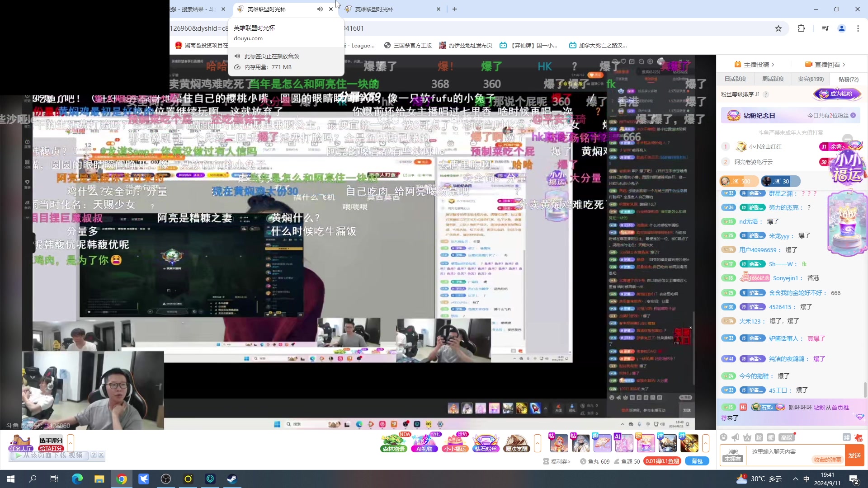
Task: Select the AI礼物 gift icon
Action: (x=424, y=443)
